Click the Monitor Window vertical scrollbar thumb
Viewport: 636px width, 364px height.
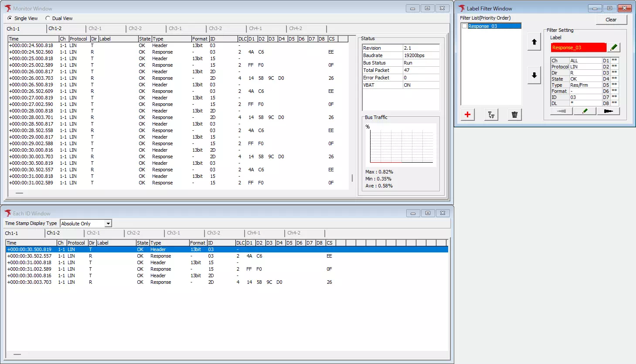tap(352, 178)
